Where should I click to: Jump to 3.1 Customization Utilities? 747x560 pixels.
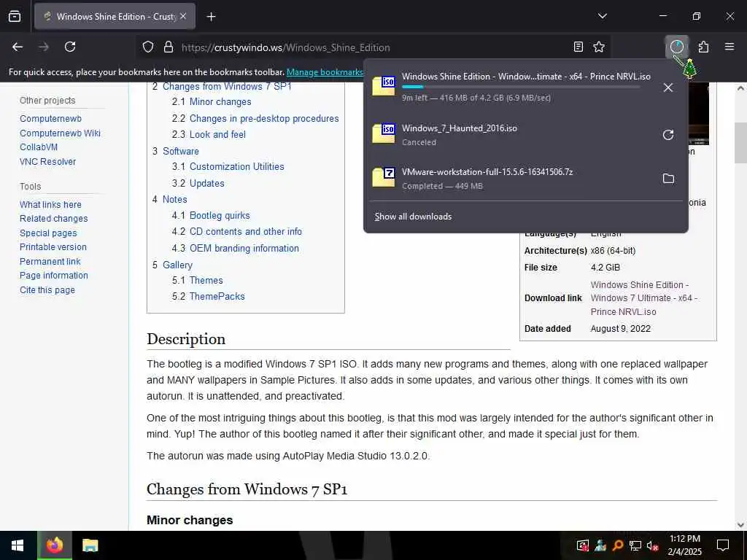(228, 167)
